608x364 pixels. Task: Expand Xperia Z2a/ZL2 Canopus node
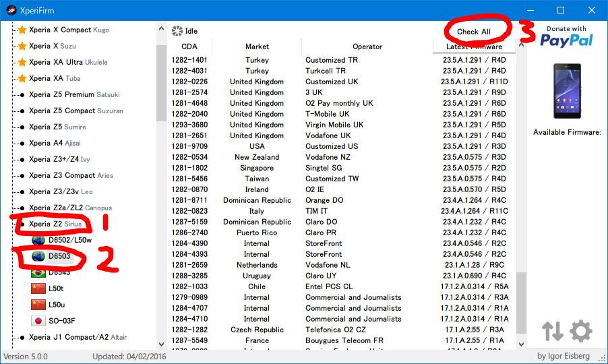70,208
